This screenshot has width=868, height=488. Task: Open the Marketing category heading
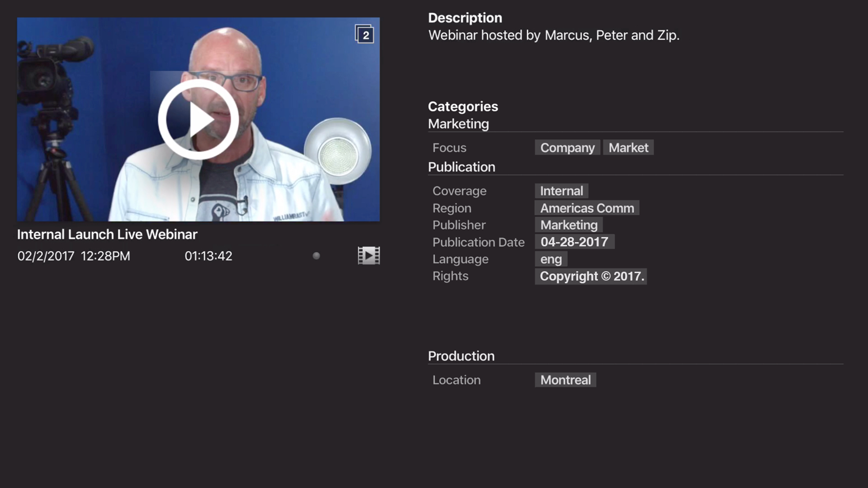(x=458, y=124)
